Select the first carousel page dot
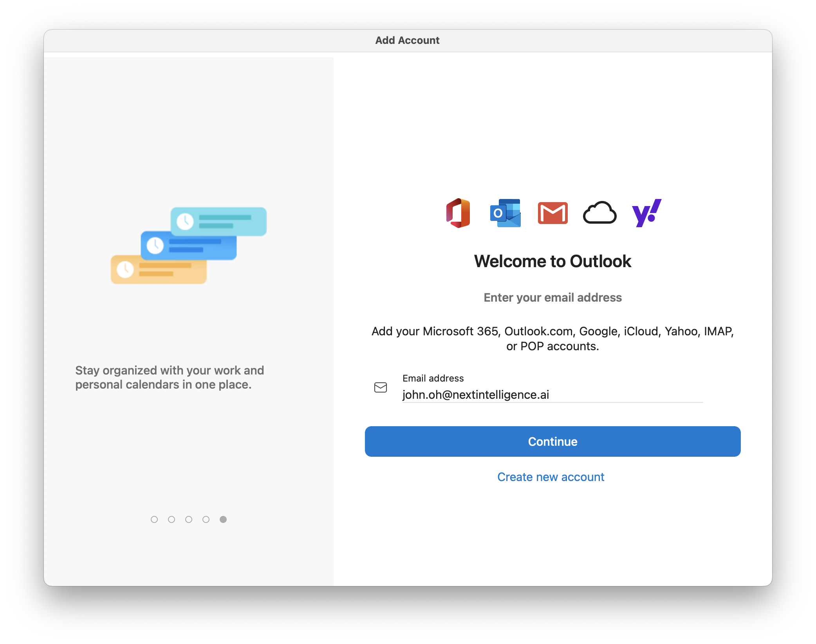The image size is (816, 644). click(x=154, y=519)
